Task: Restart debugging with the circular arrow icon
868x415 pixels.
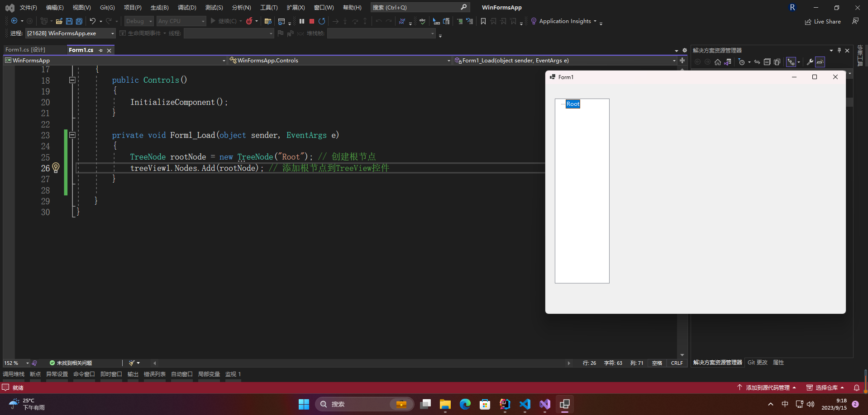Action: point(322,21)
